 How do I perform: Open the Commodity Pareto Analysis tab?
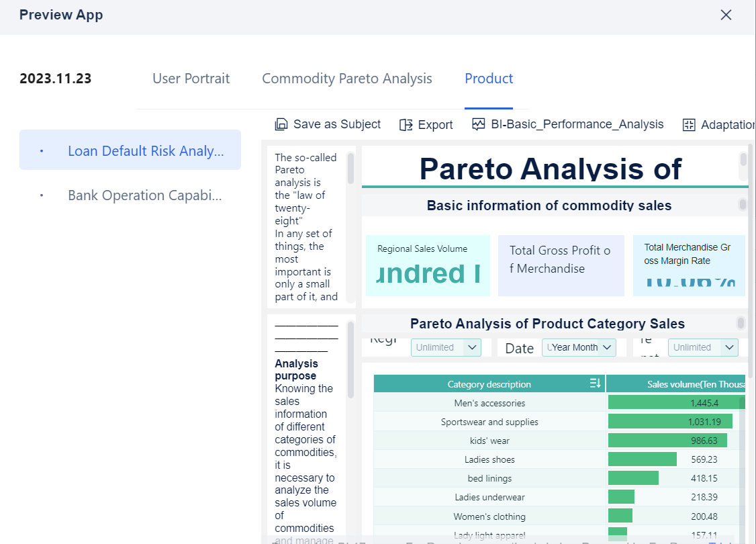coord(347,79)
